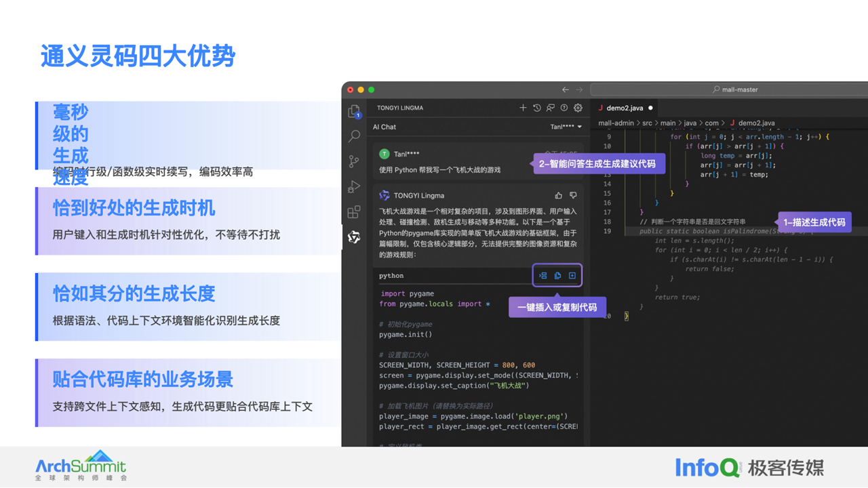
Task: Click breadcrumb item demo2.java
Action: pos(752,123)
